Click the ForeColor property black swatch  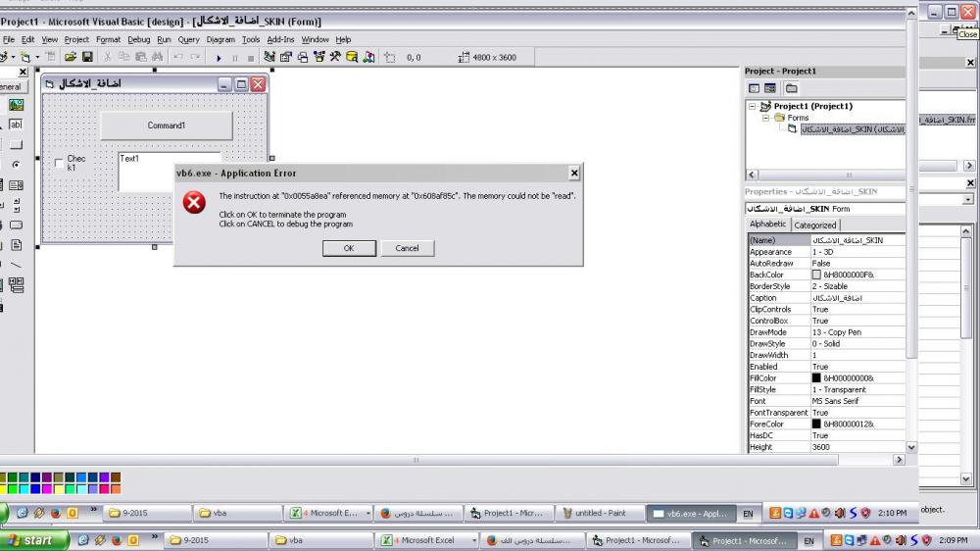coord(816,425)
